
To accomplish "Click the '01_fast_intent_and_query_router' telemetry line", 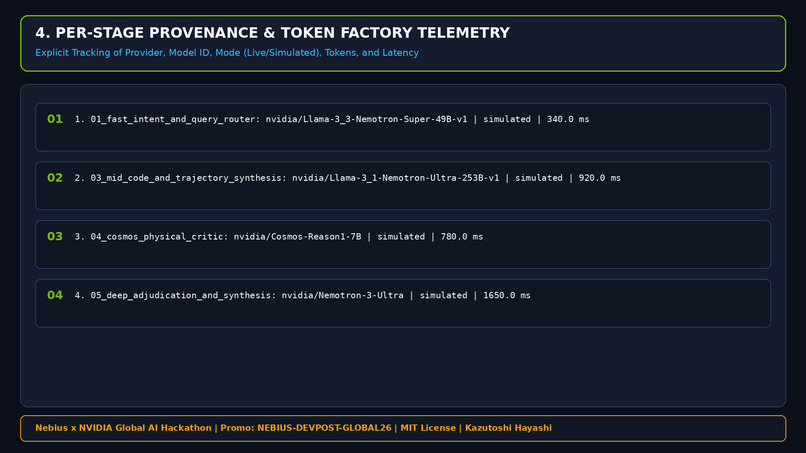I will tap(332, 119).
